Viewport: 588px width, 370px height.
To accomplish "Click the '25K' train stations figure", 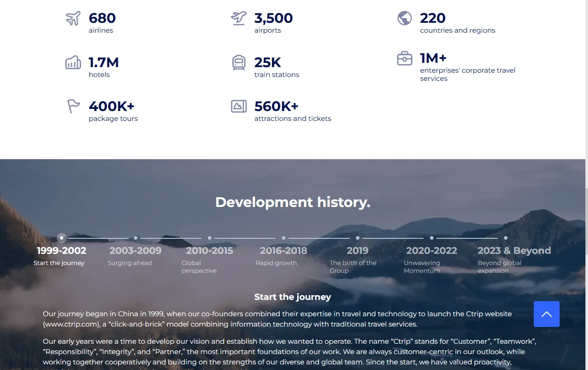I will coord(268,62).
